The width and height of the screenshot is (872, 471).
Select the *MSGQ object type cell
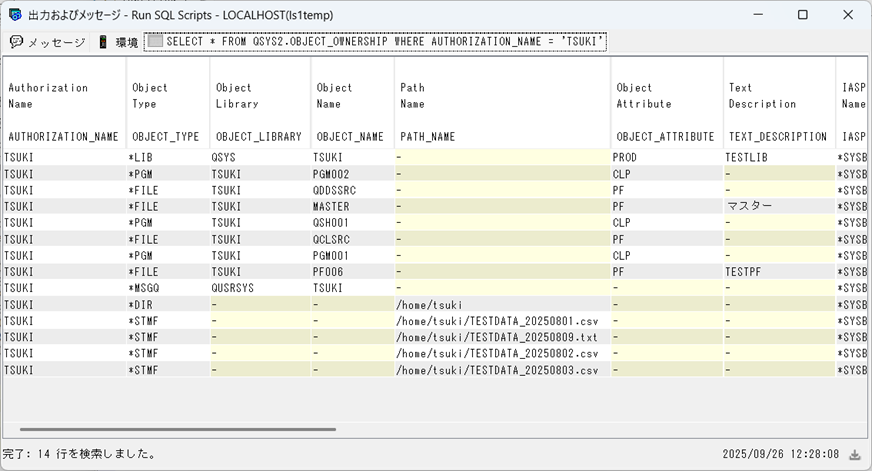[148, 287]
